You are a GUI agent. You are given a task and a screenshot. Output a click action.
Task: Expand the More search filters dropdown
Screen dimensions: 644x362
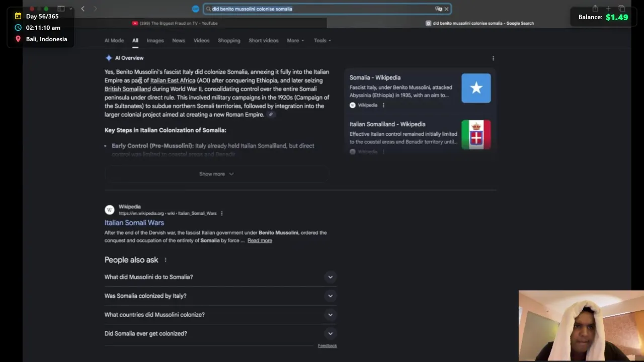295,41
